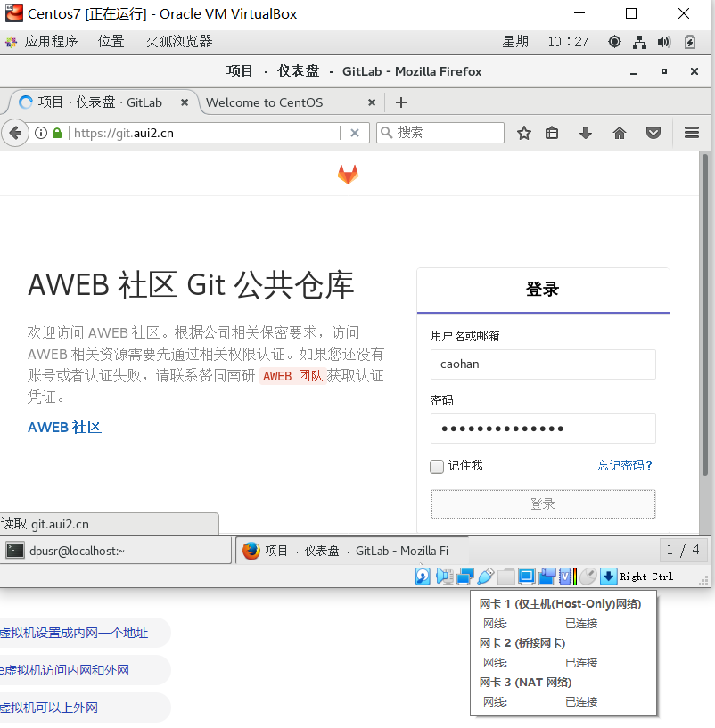Click the GitLab fox logo
Viewport: 715px width, 728px height.
point(348,175)
